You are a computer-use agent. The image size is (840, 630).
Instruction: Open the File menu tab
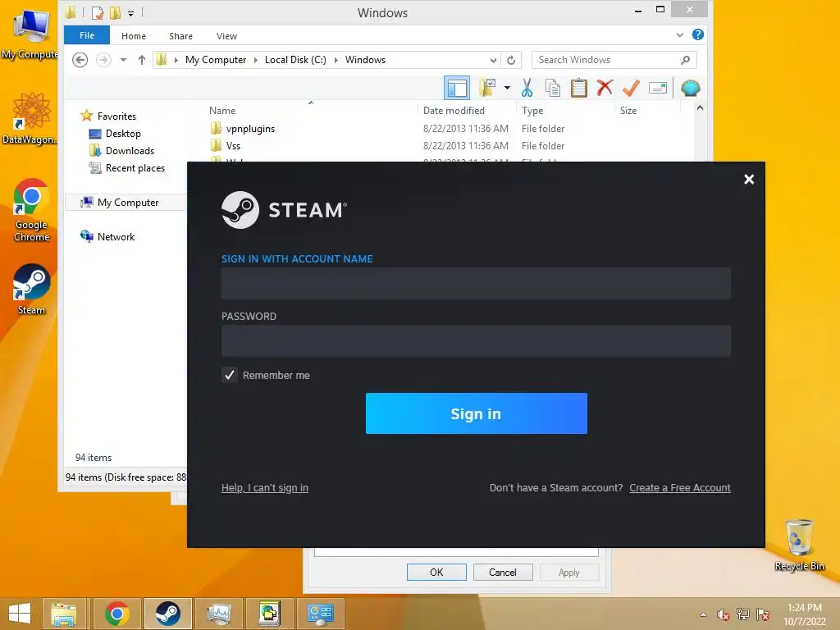[87, 35]
